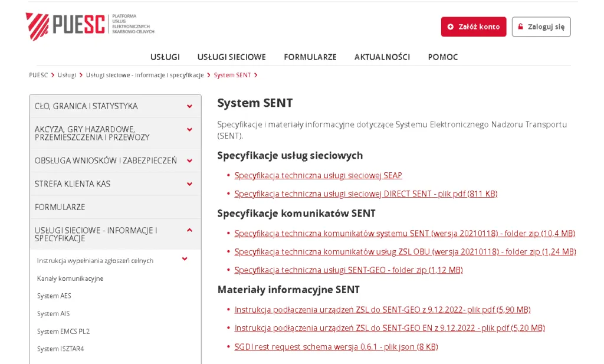The height and width of the screenshot is (364, 604).
Task: Click System SENT breadcrumb
Action: tap(232, 75)
